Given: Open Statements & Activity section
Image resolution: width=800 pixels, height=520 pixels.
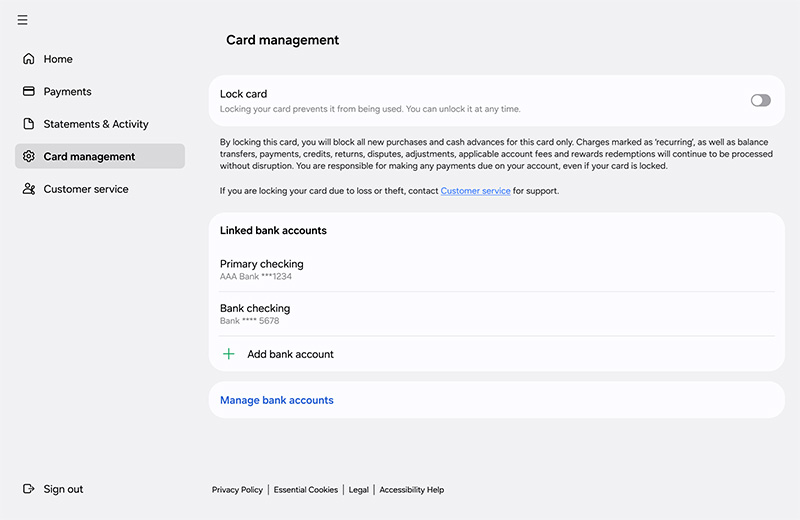Looking at the screenshot, I should coord(96,124).
